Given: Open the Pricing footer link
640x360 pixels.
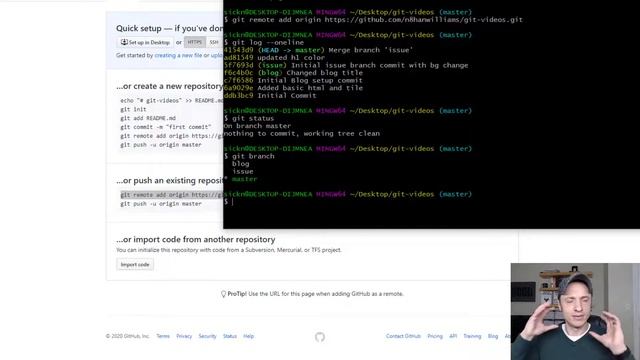Looking at the screenshot, I should point(435,336).
